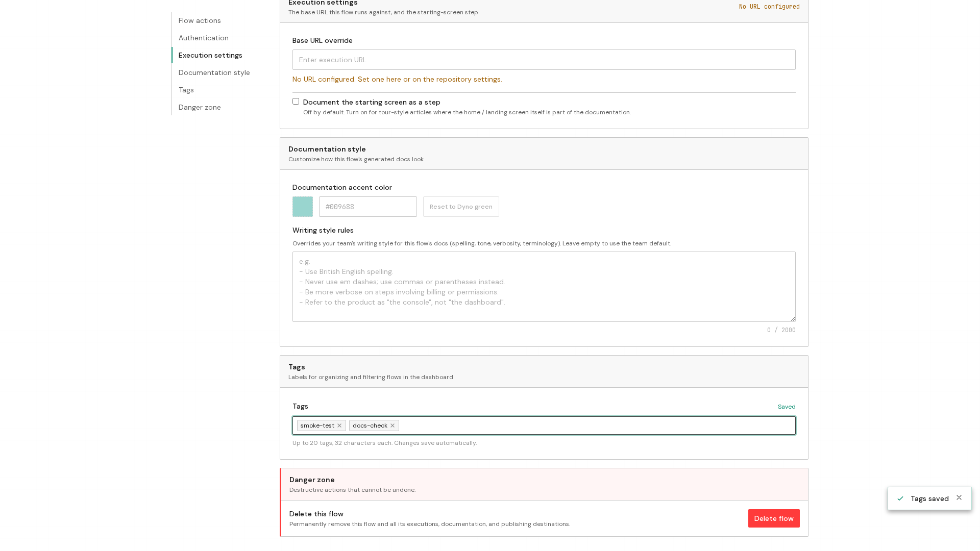
Task: Click the Writing style rules label
Action: point(323,230)
